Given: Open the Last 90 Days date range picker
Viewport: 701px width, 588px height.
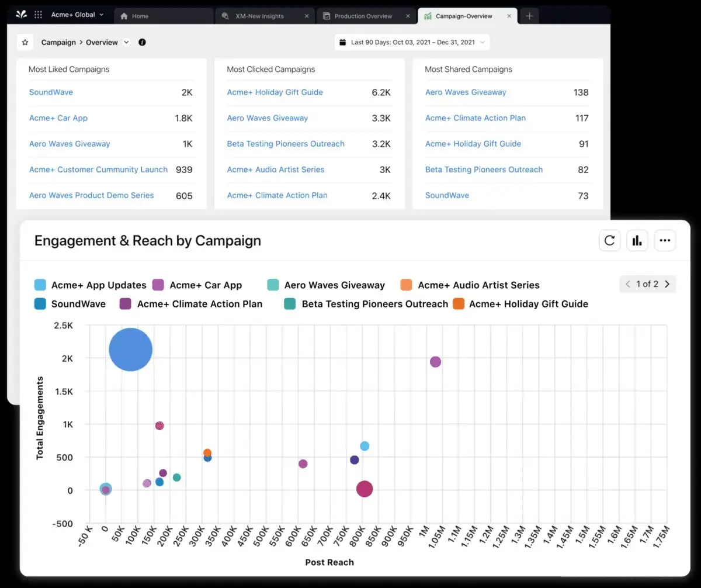Looking at the screenshot, I should [x=411, y=42].
